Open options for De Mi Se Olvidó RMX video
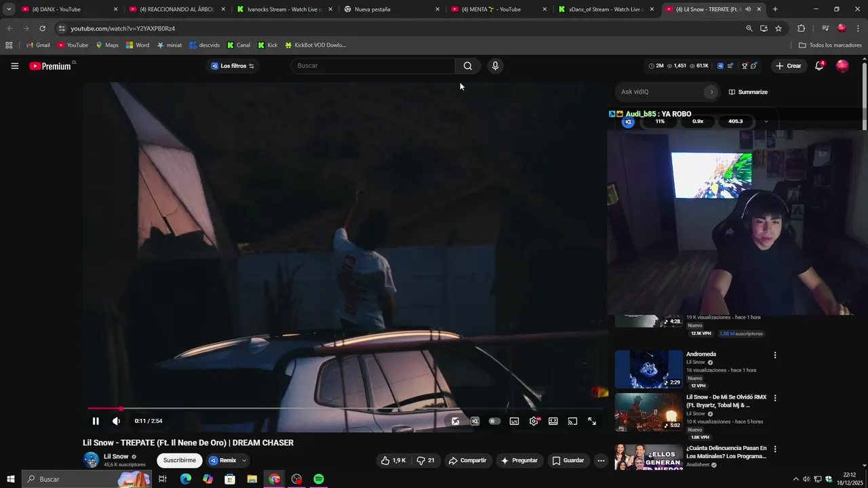This screenshot has height=488, width=868. [x=775, y=398]
